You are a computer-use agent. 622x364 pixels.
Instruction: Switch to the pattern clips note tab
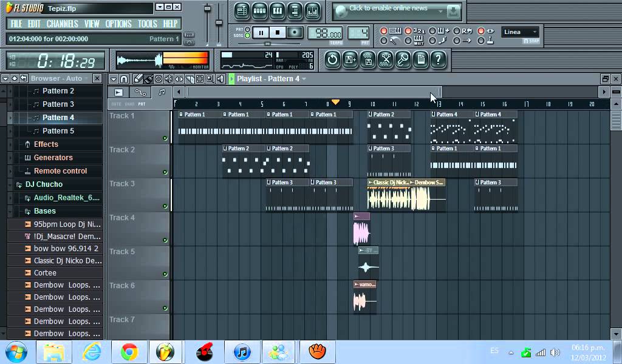pyautogui.click(x=162, y=92)
